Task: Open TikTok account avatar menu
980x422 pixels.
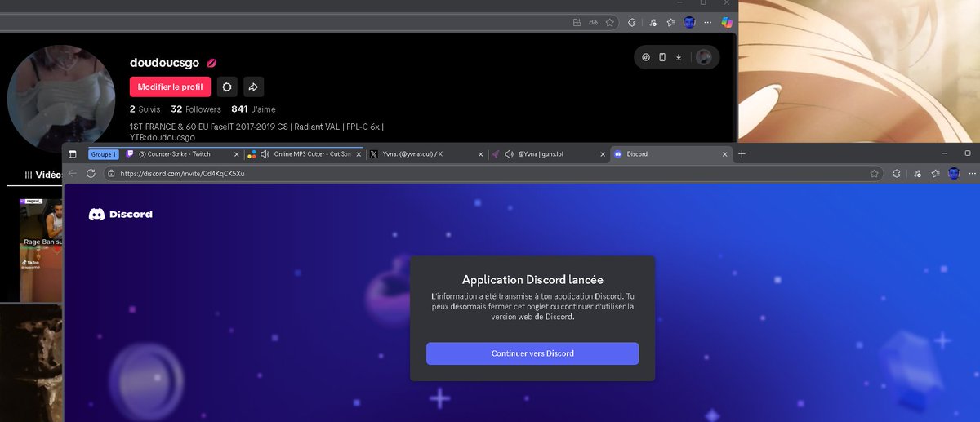Action: pos(703,57)
